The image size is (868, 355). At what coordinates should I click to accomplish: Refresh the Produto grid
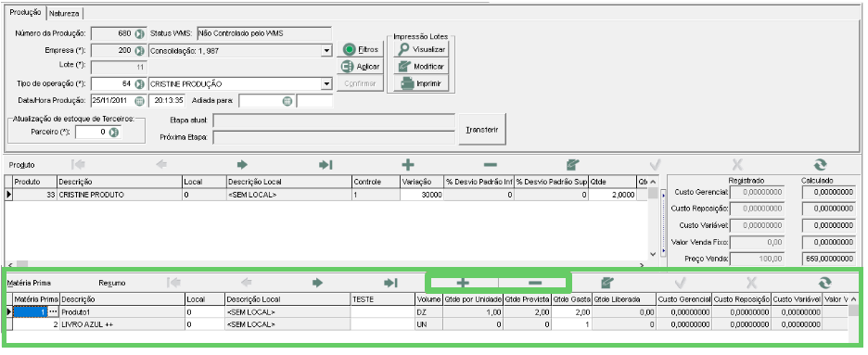(x=820, y=165)
